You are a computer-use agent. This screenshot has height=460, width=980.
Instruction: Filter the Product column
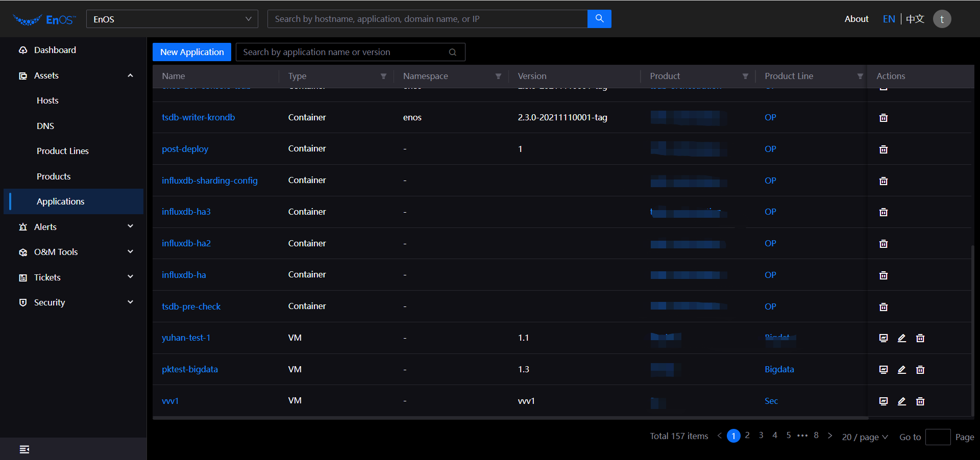(x=745, y=76)
